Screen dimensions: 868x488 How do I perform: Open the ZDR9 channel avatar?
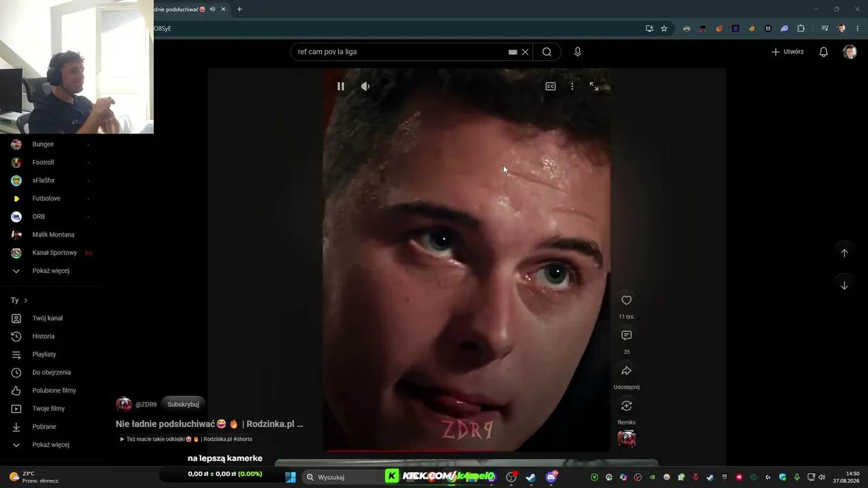pos(124,405)
